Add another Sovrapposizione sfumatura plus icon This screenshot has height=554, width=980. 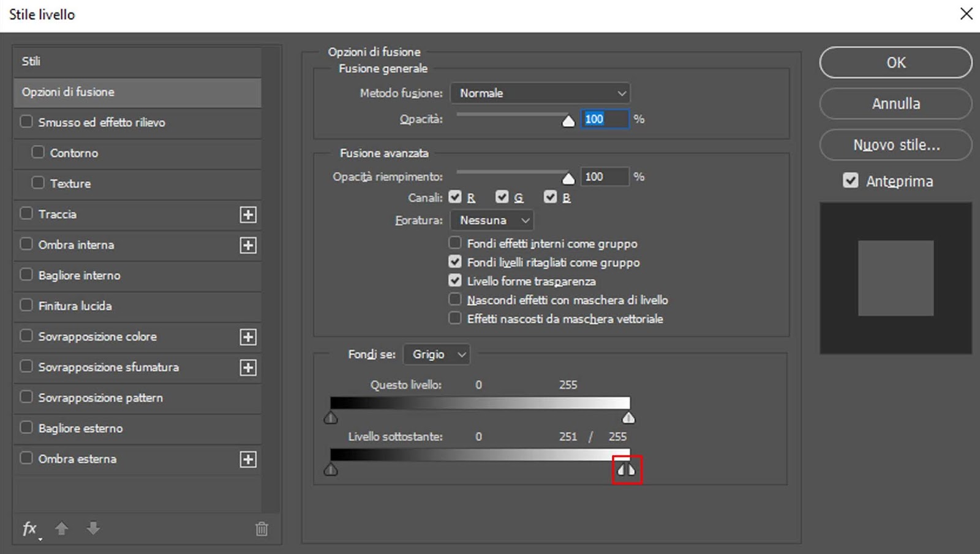[248, 368]
